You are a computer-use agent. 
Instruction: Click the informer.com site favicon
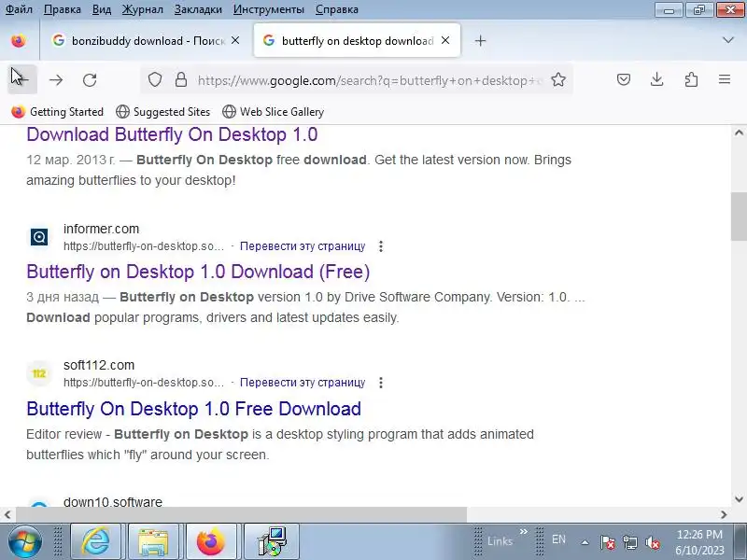pyautogui.click(x=39, y=237)
